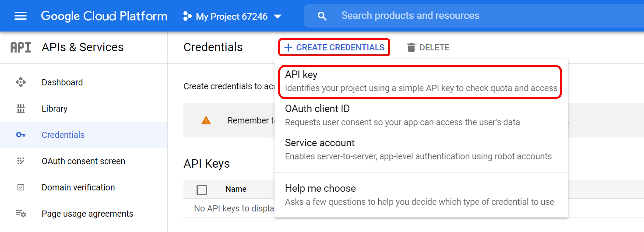Click the plus icon beside Create Credentials
The image size is (644, 232).
288,48
